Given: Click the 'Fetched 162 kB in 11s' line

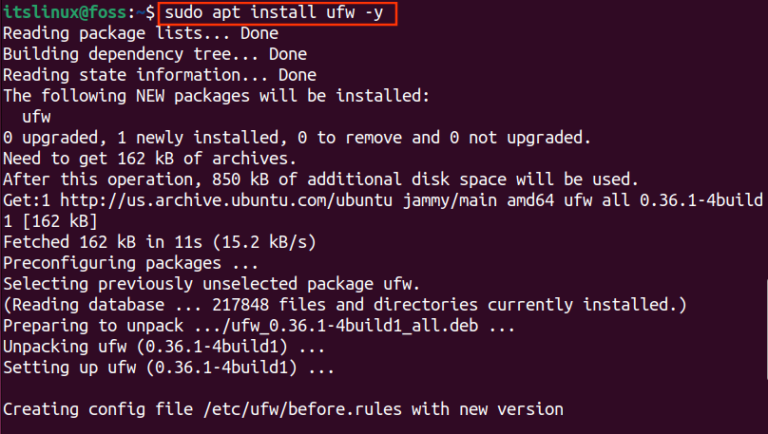Looking at the screenshot, I should click(x=160, y=242).
